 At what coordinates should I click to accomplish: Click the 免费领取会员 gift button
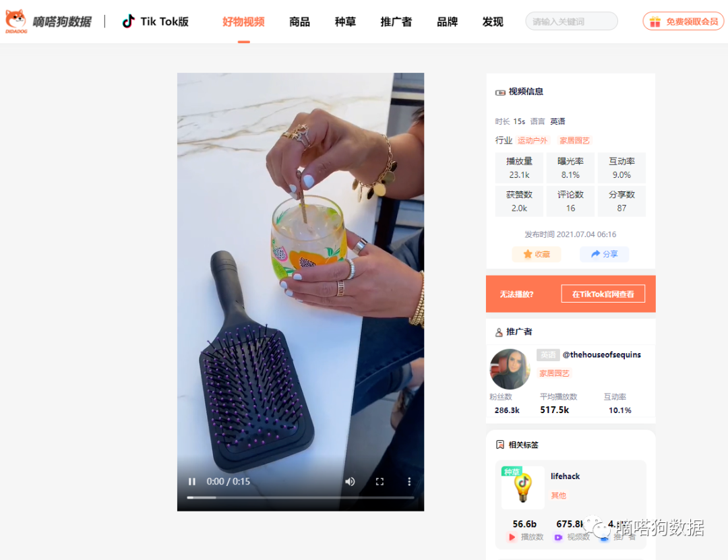click(683, 22)
